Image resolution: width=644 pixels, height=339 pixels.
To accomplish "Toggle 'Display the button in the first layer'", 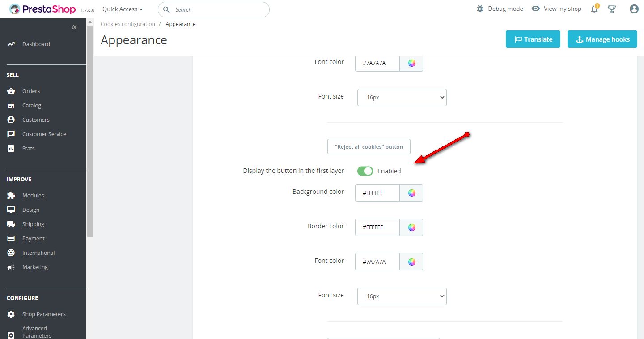I will coord(365,171).
